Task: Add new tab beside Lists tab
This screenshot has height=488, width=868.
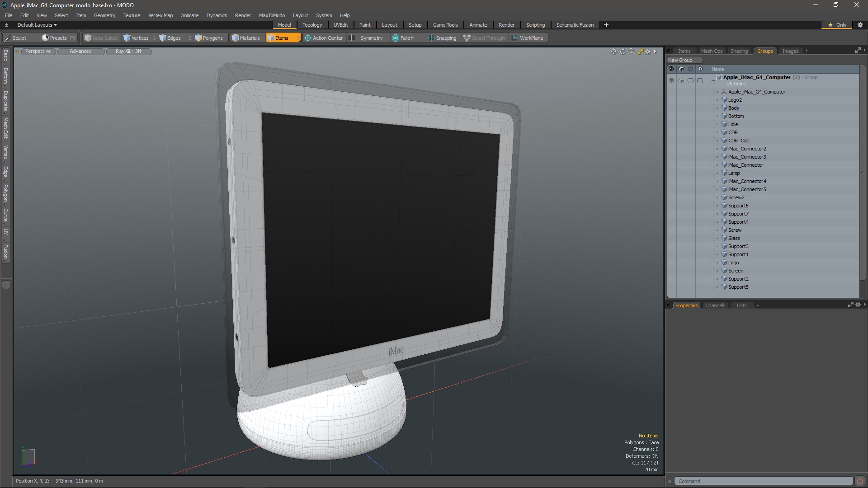Action: point(758,305)
